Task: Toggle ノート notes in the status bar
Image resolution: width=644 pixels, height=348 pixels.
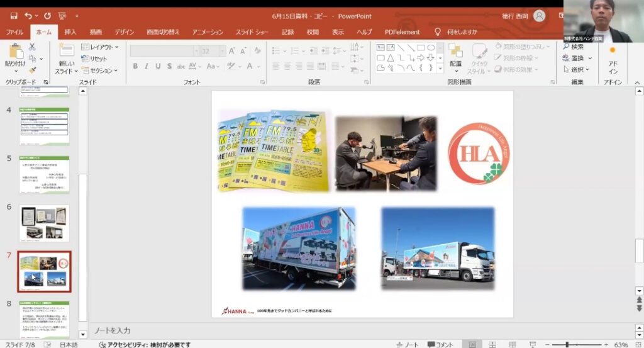Action: [x=408, y=344]
